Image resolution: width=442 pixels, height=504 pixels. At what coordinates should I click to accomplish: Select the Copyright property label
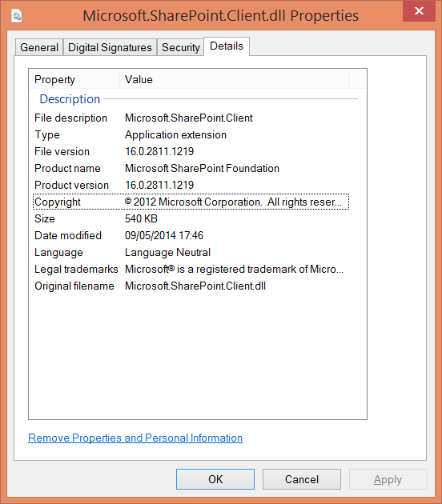click(58, 202)
